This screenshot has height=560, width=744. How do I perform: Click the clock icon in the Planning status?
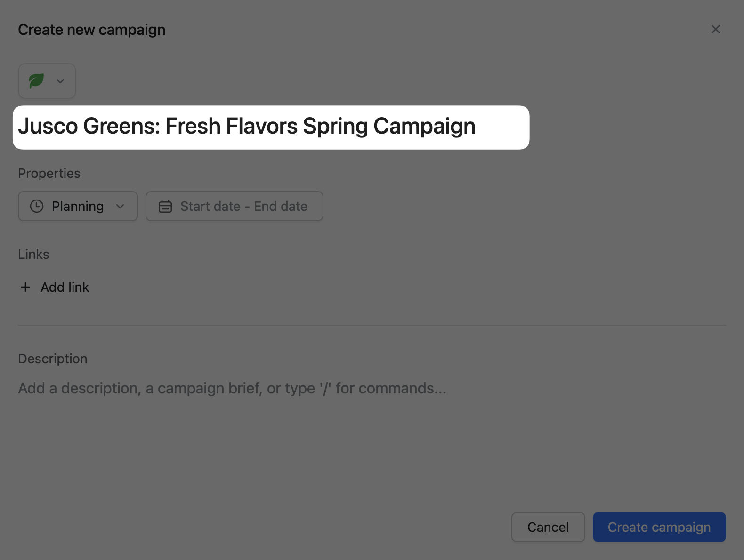point(37,206)
